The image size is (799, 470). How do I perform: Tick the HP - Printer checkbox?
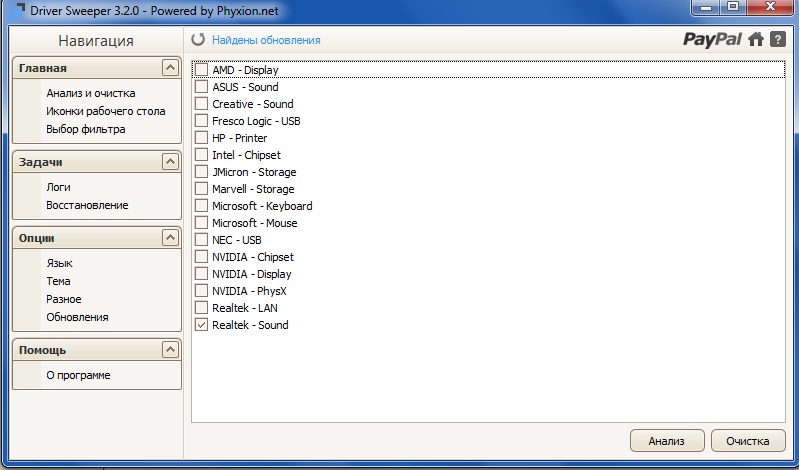(201, 138)
